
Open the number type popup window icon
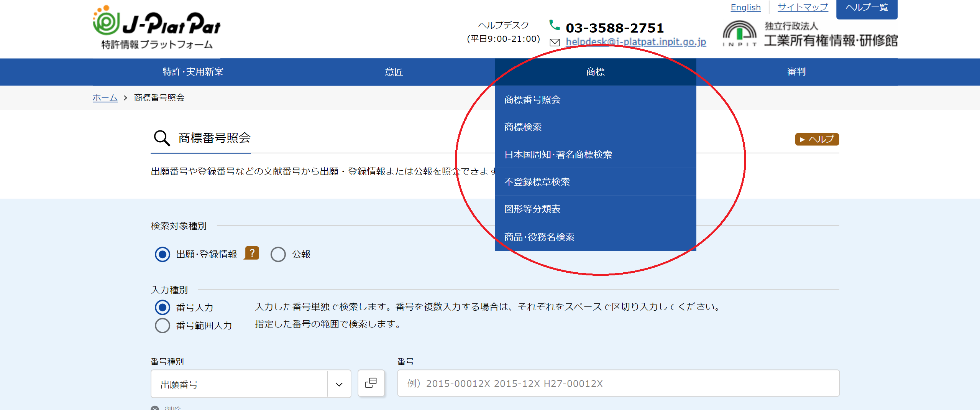pyautogui.click(x=371, y=383)
